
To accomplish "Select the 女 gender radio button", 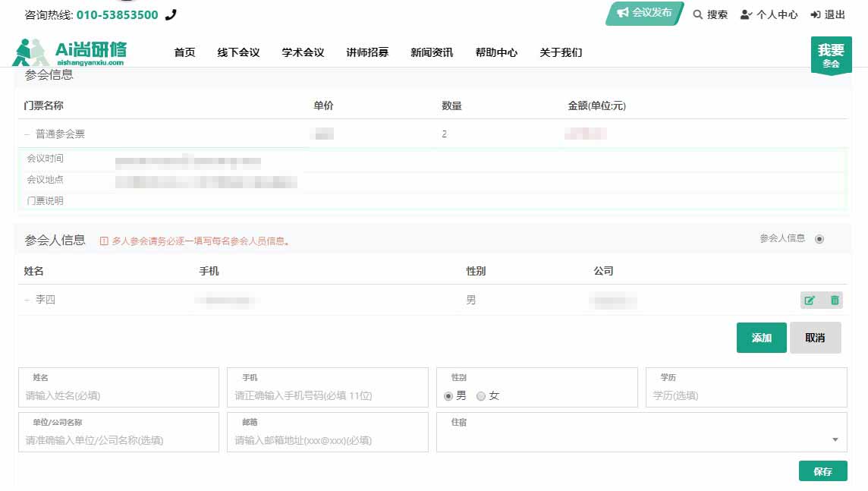I will pyautogui.click(x=481, y=395).
